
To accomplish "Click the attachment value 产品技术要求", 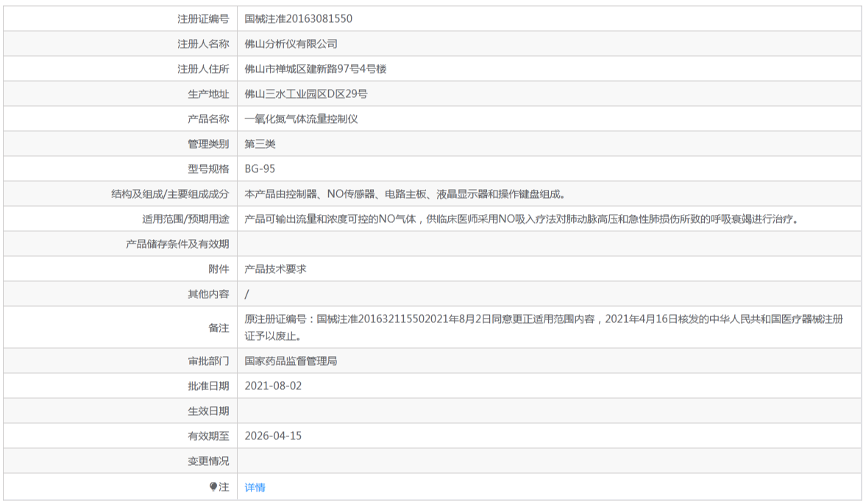I will pos(275,269).
